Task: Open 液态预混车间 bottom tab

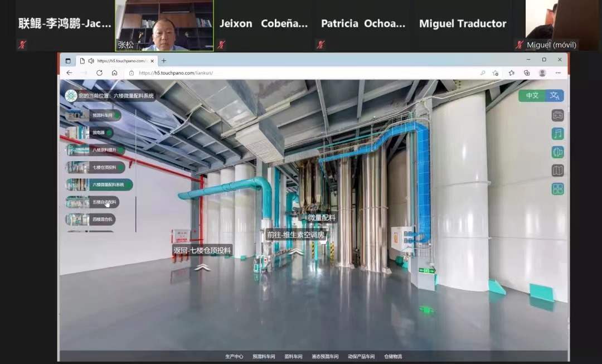Action: click(x=325, y=356)
